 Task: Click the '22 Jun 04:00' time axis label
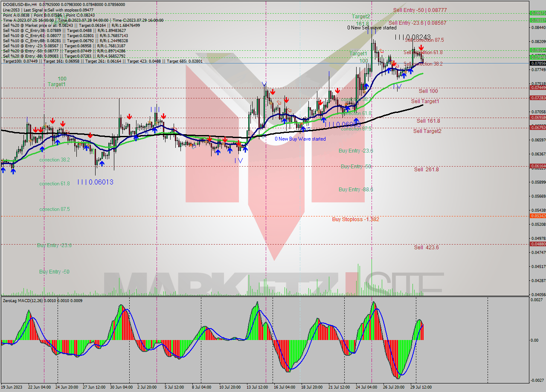tap(40, 387)
